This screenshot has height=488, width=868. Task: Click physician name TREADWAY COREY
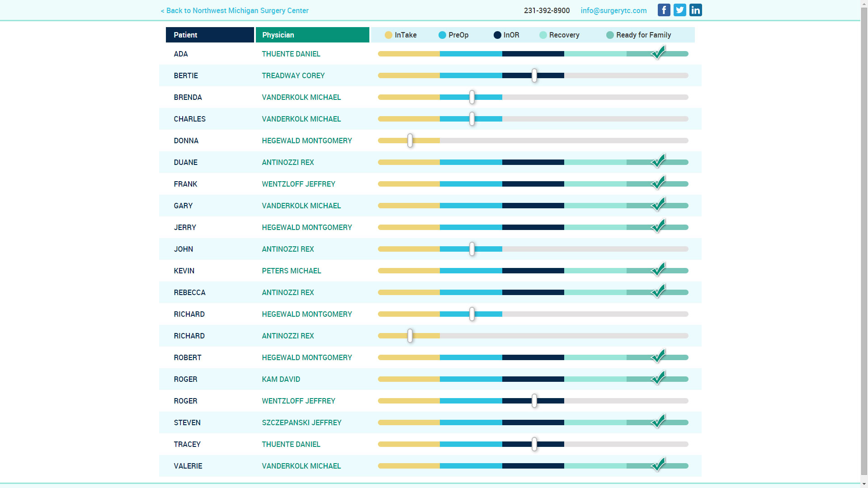(293, 75)
